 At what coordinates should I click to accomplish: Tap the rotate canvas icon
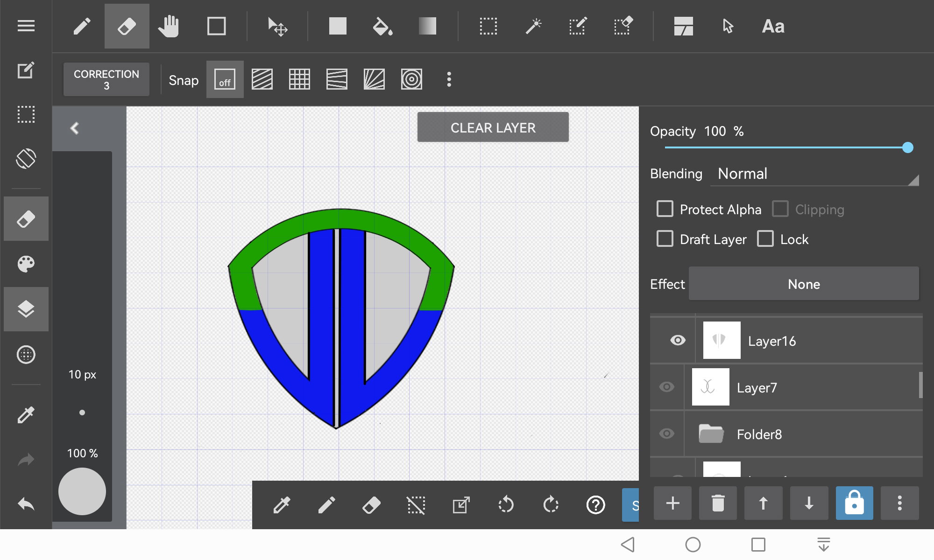point(26,159)
